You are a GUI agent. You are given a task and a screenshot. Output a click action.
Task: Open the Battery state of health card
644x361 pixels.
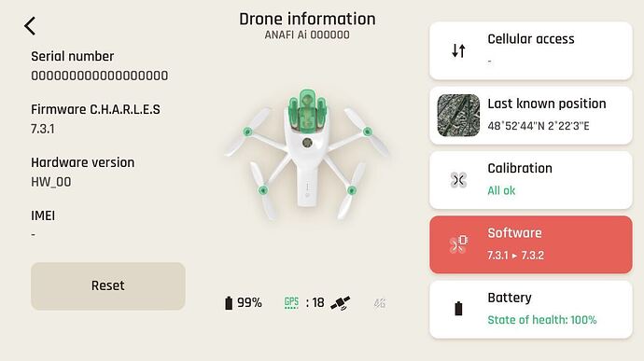pyautogui.click(x=531, y=310)
